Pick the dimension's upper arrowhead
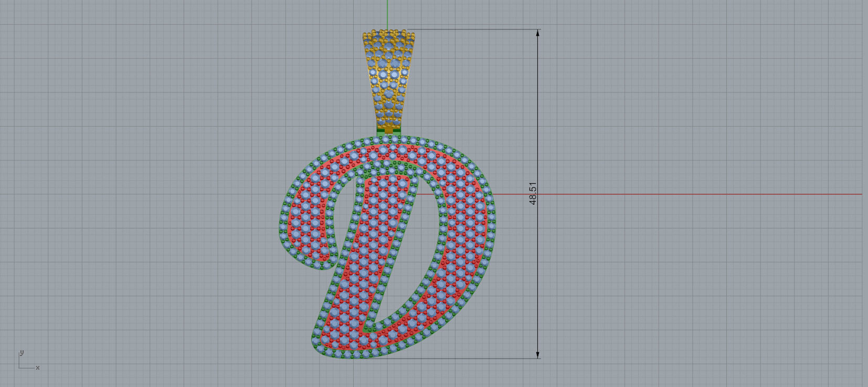868x387 pixels. pyautogui.click(x=538, y=33)
